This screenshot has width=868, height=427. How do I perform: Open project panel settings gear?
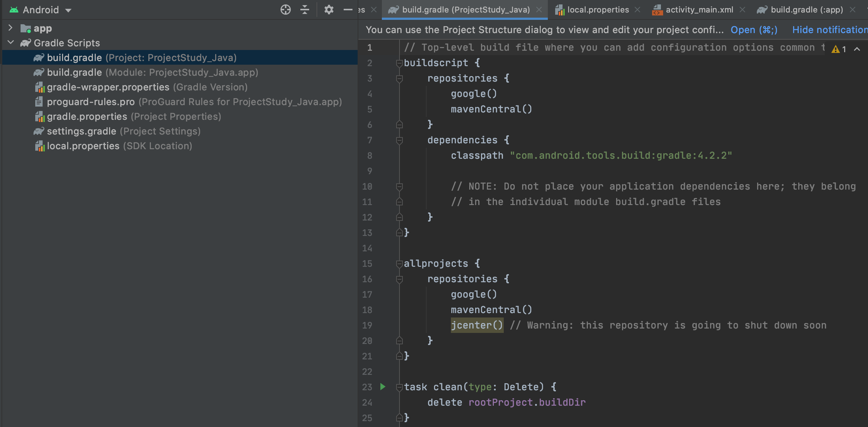pyautogui.click(x=329, y=10)
